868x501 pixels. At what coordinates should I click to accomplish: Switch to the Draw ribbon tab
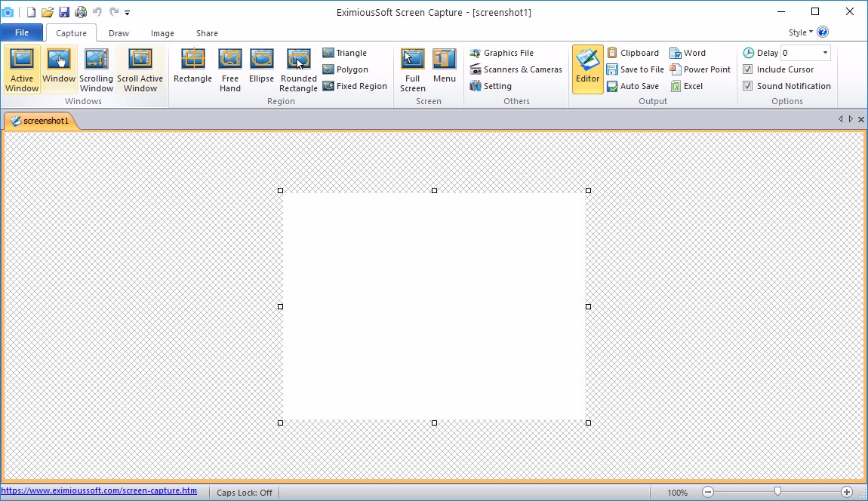(x=119, y=33)
